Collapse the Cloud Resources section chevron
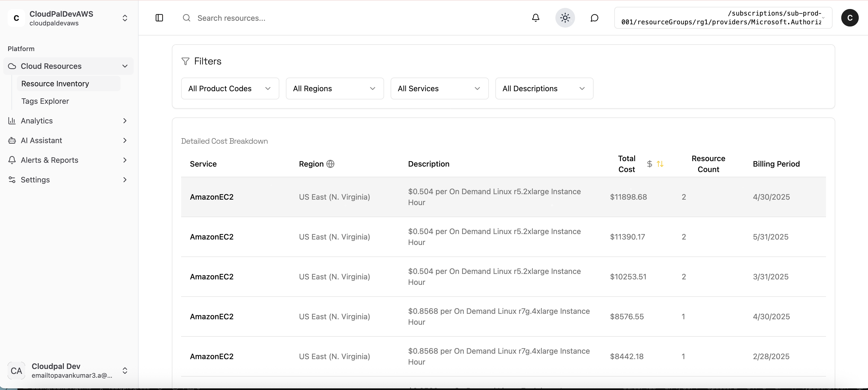 [x=125, y=66]
